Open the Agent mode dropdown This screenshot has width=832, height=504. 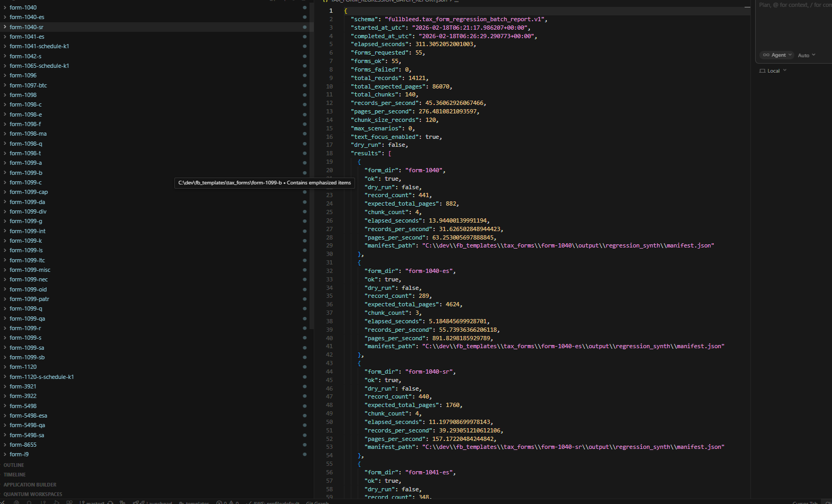point(776,55)
